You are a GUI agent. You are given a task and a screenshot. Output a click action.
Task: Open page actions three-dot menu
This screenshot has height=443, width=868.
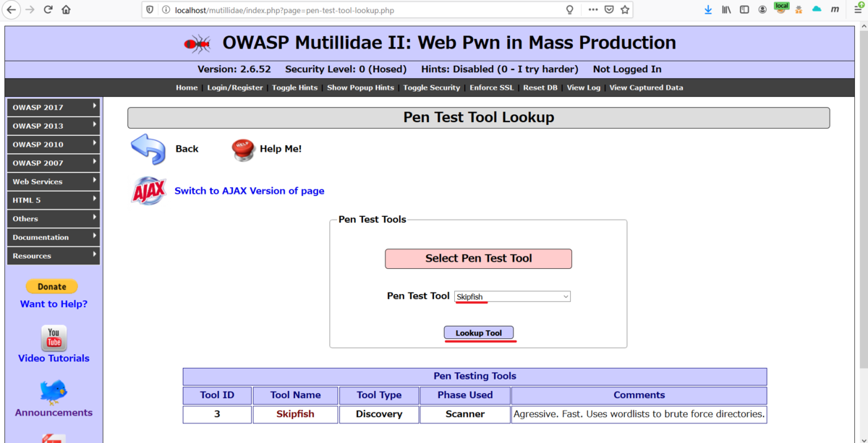593,10
